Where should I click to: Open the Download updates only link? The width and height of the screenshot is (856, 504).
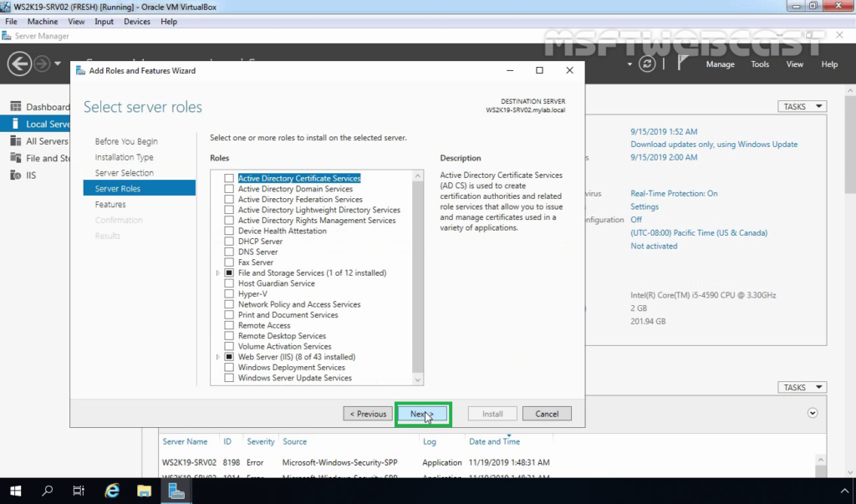714,144
